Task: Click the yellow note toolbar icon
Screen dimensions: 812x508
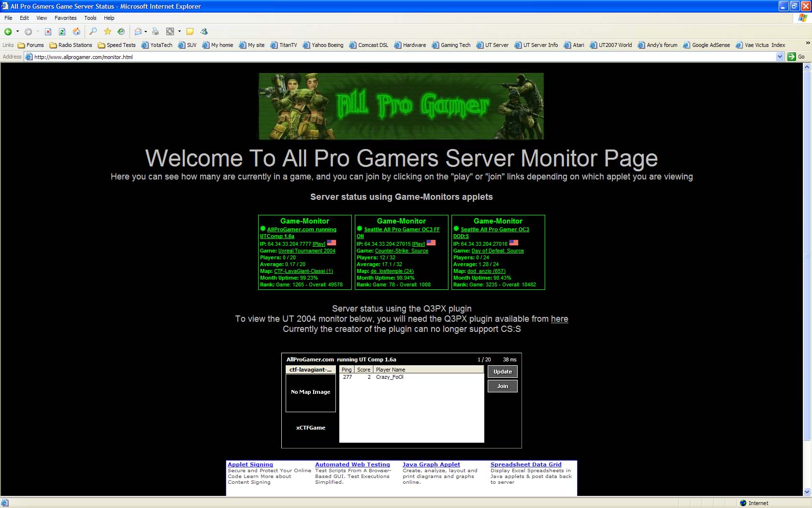Action: tap(190, 31)
